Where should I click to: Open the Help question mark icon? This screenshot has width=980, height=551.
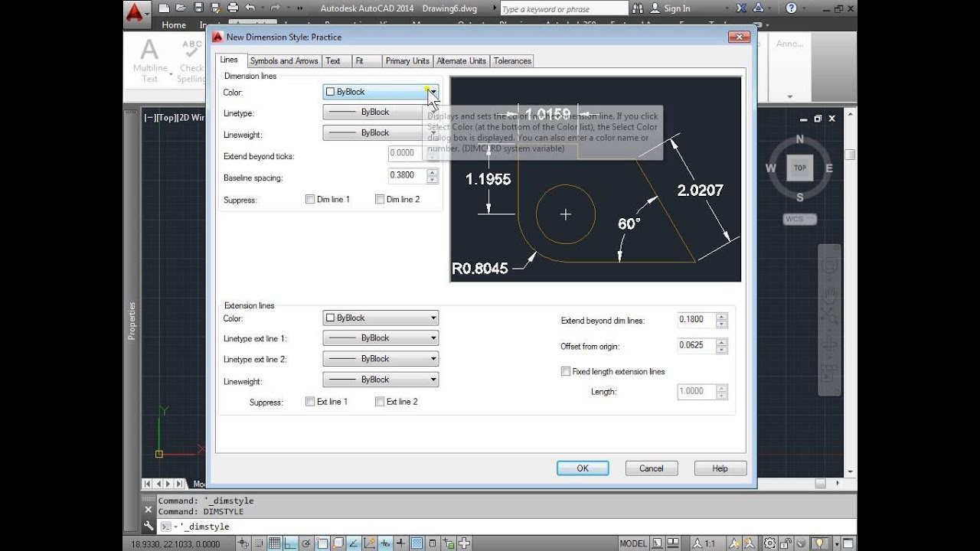789,8
